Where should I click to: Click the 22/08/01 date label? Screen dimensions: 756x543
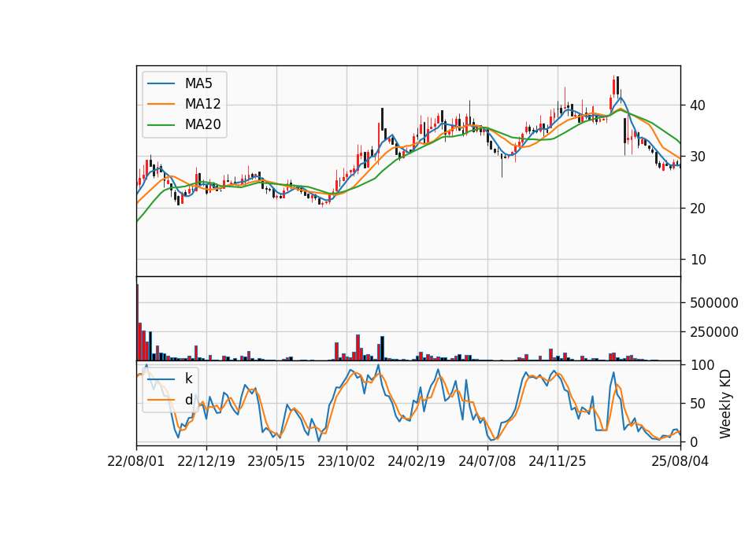[136, 461]
